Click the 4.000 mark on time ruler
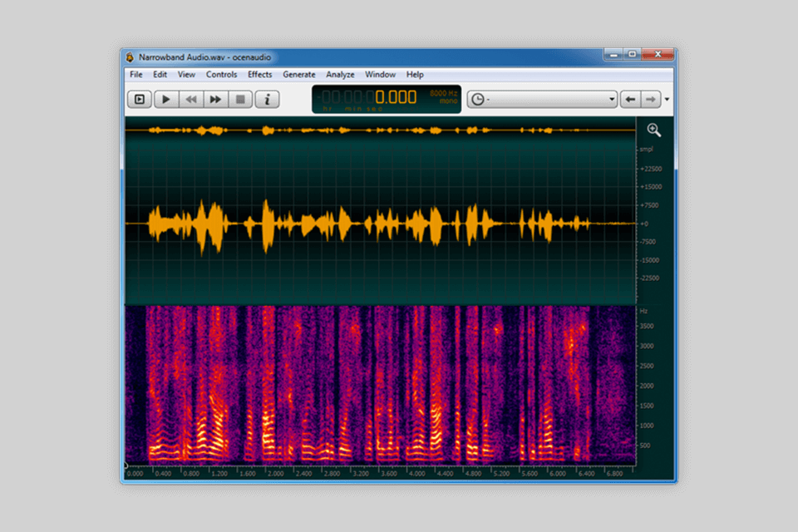 pos(417,474)
